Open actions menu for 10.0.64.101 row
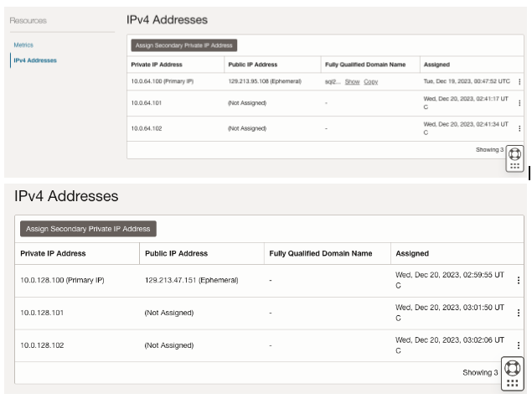Viewport: 532px width, 399px height. [519, 105]
